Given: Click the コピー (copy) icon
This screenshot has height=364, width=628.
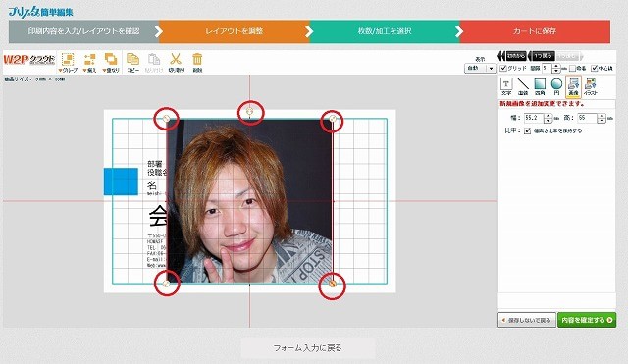Looking at the screenshot, I should 133,63.
